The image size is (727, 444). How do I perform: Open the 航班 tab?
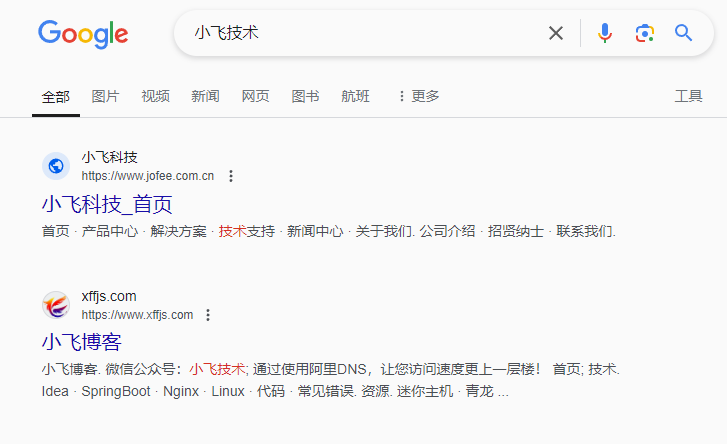click(x=355, y=96)
